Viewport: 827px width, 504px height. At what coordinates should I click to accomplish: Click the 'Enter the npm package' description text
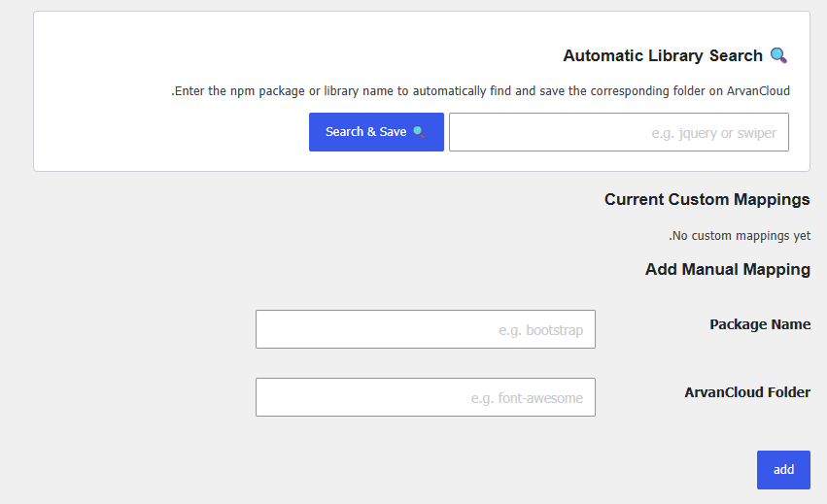tap(480, 90)
